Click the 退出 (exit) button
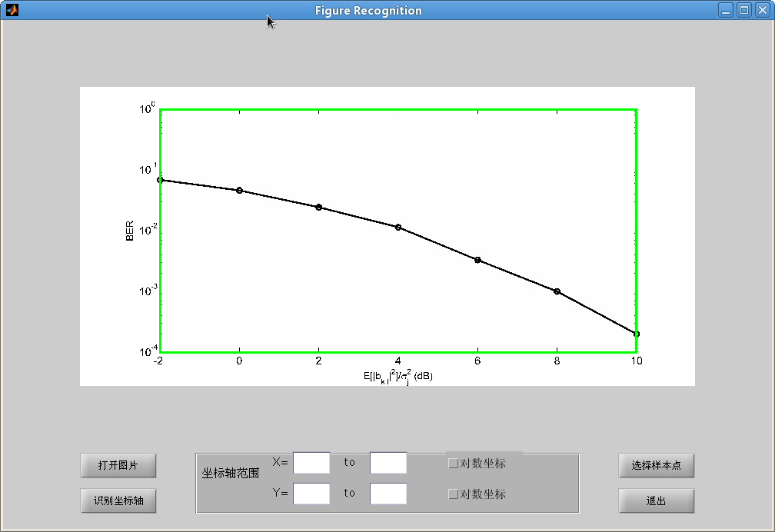Image resolution: width=775 pixels, height=532 pixels. coord(657,500)
